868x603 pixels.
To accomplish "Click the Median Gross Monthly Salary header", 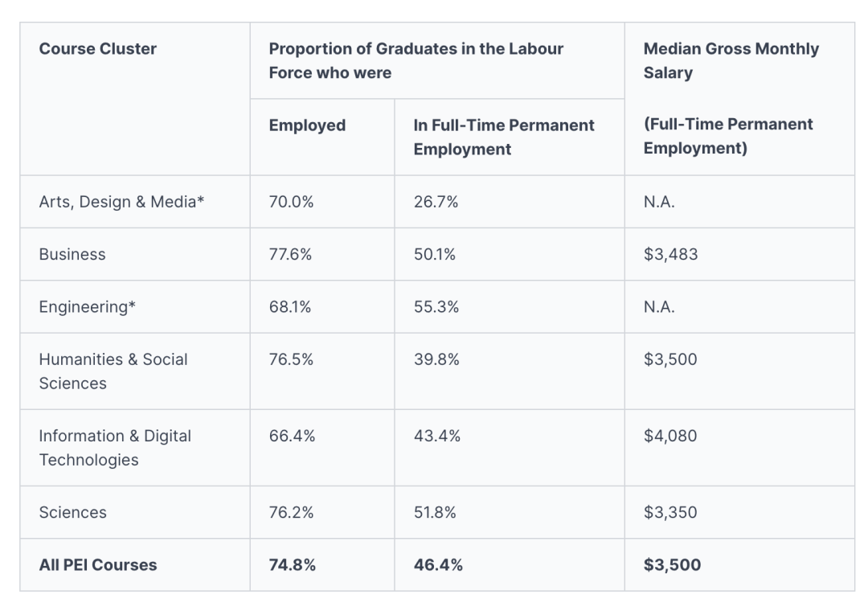I will (x=731, y=60).
